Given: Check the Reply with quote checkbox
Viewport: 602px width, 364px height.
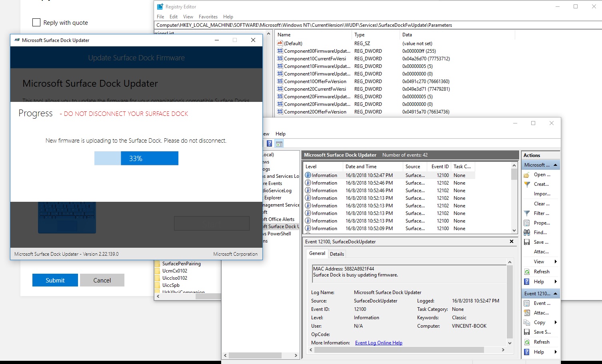Looking at the screenshot, I should (36, 22).
